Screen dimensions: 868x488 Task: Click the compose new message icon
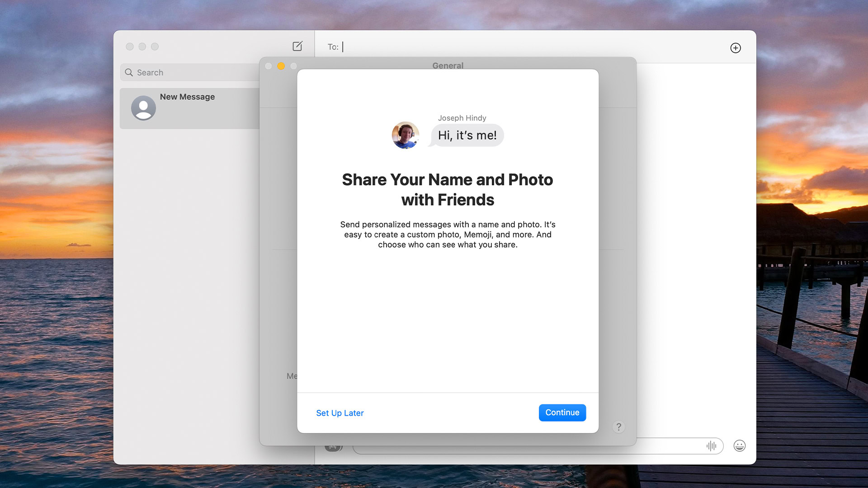297,46
